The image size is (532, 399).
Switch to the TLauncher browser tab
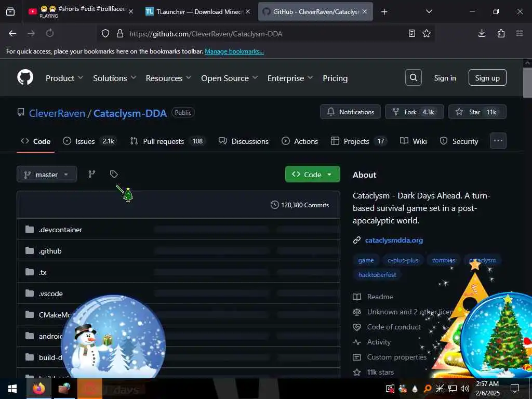pyautogui.click(x=198, y=11)
